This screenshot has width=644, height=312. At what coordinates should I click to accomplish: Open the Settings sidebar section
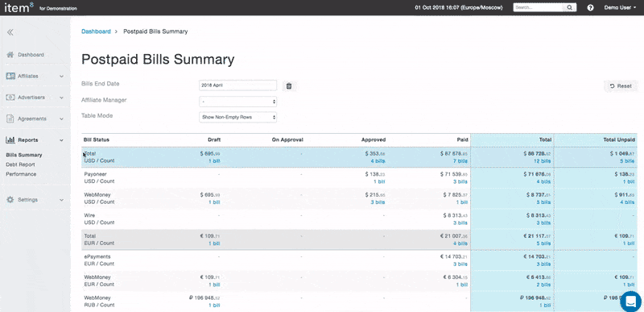(x=27, y=200)
